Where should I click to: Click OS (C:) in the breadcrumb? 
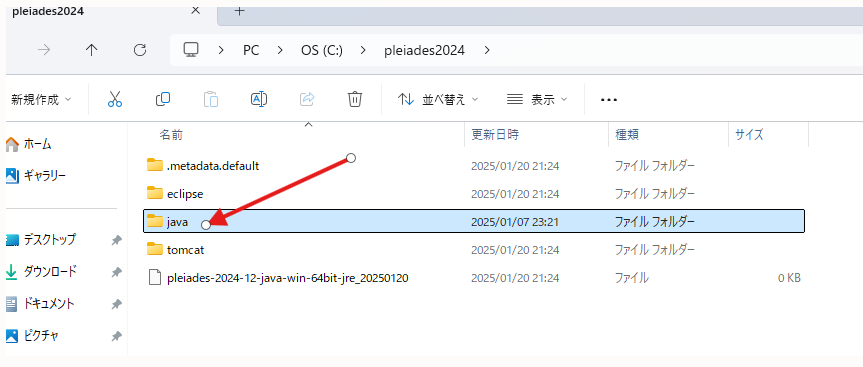click(321, 50)
